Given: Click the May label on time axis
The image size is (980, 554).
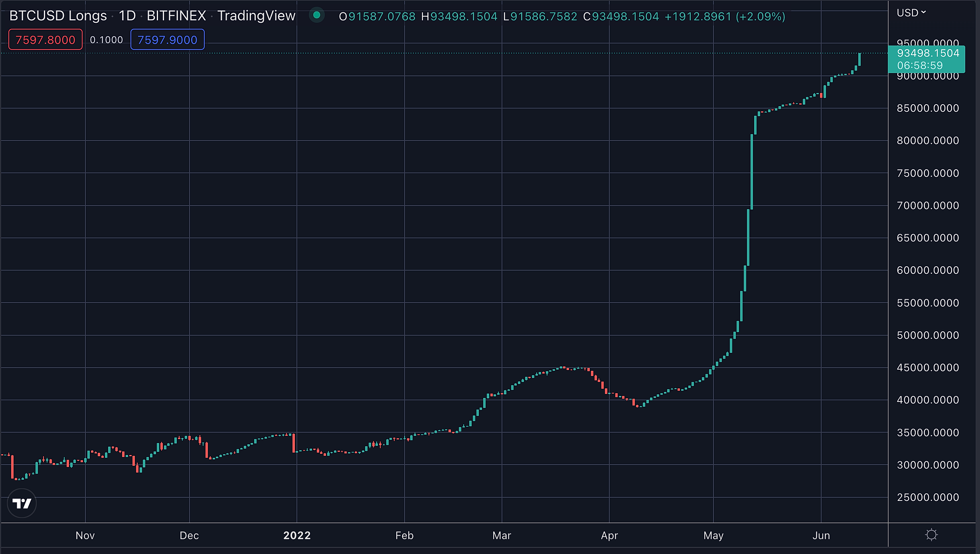Looking at the screenshot, I should pos(713,535).
